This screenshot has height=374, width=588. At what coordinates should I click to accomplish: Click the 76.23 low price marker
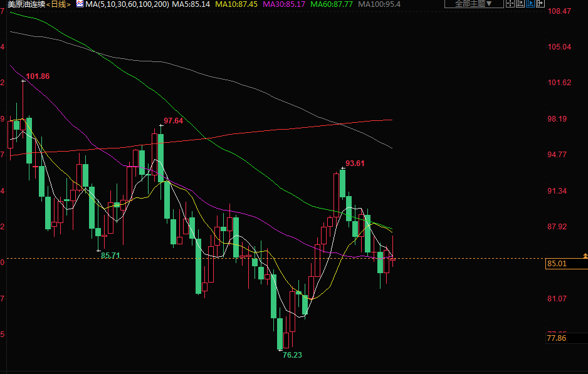point(292,355)
